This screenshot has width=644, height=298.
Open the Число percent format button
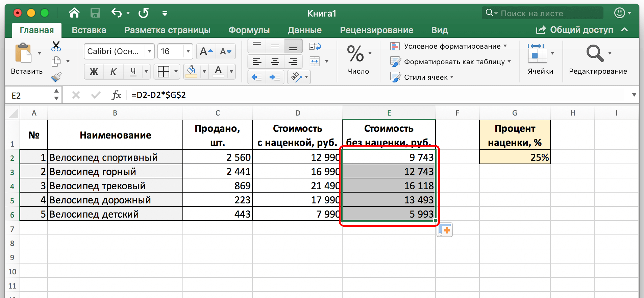point(358,59)
